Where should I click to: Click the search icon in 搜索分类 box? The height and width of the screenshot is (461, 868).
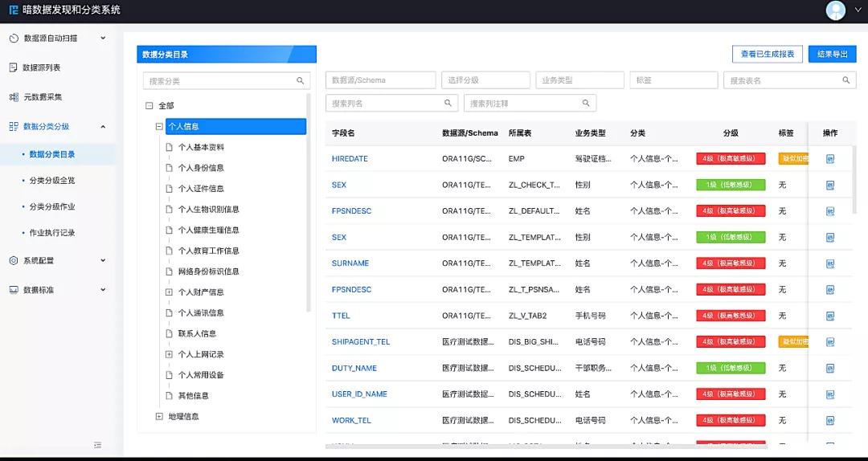(x=301, y=81)
